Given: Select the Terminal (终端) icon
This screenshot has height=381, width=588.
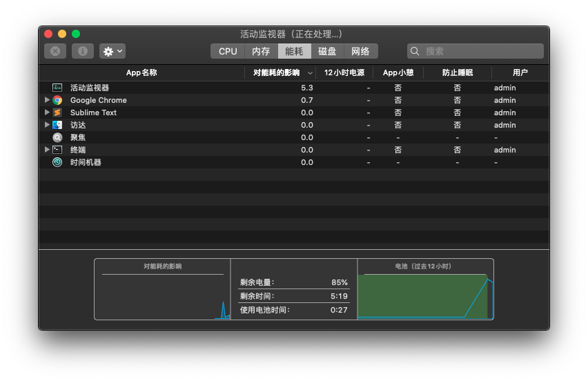Looking at the screenshot, I should pos(57,150).
